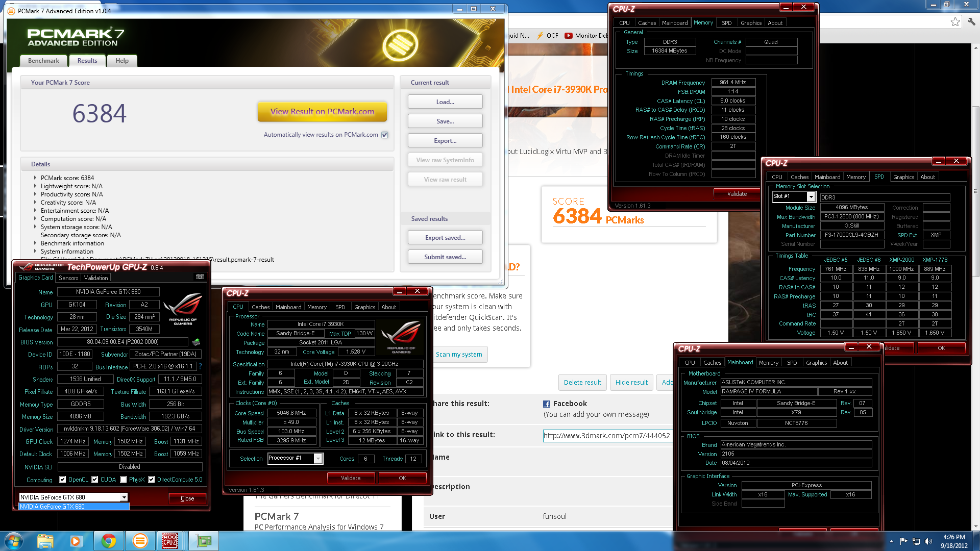Toggle the DirectCompute 5.0 checkbox
This screenshot has height=551, width=980.
[152, 480]
